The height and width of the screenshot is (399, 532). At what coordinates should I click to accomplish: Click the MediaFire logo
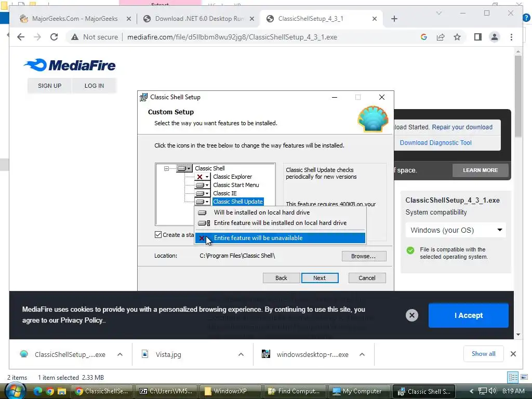(x=70, y=65)
